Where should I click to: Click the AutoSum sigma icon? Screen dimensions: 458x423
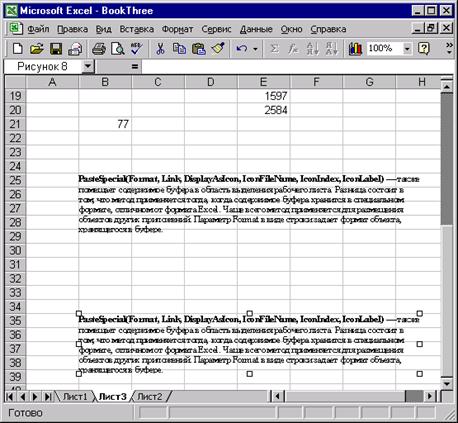coord(274,49)
